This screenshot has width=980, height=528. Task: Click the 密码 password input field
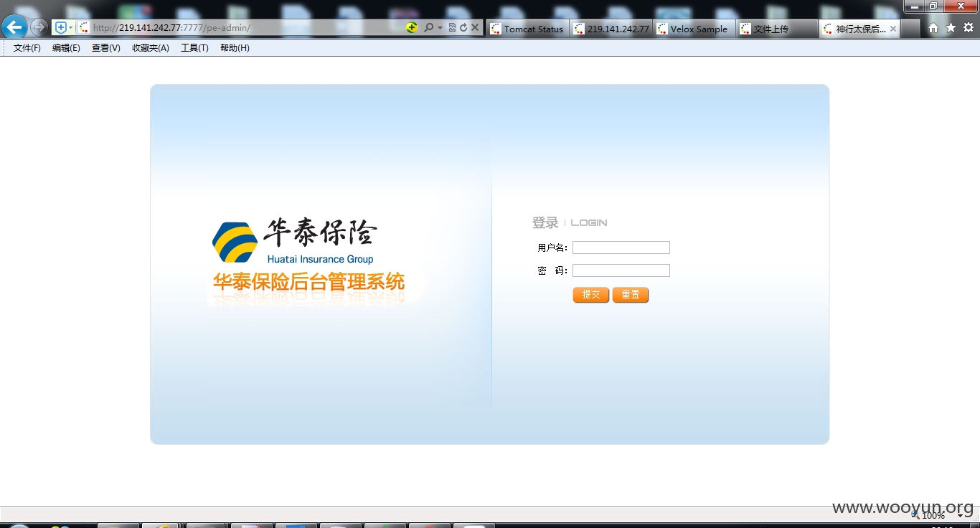click(x=621, y=270)
